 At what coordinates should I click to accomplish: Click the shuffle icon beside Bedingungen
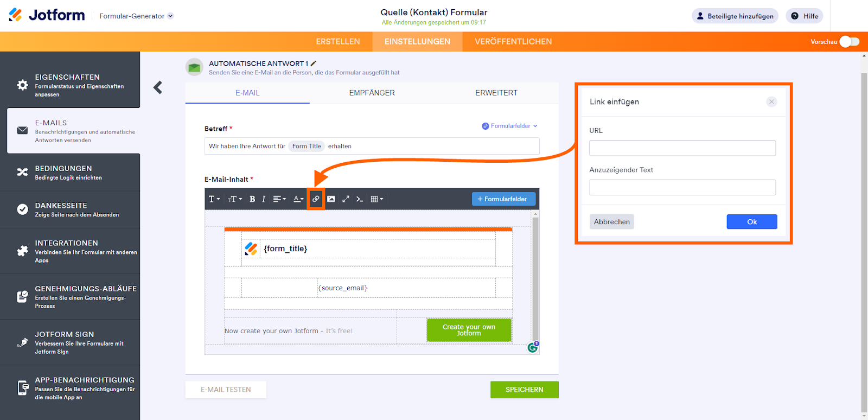(x=22, y=172)
